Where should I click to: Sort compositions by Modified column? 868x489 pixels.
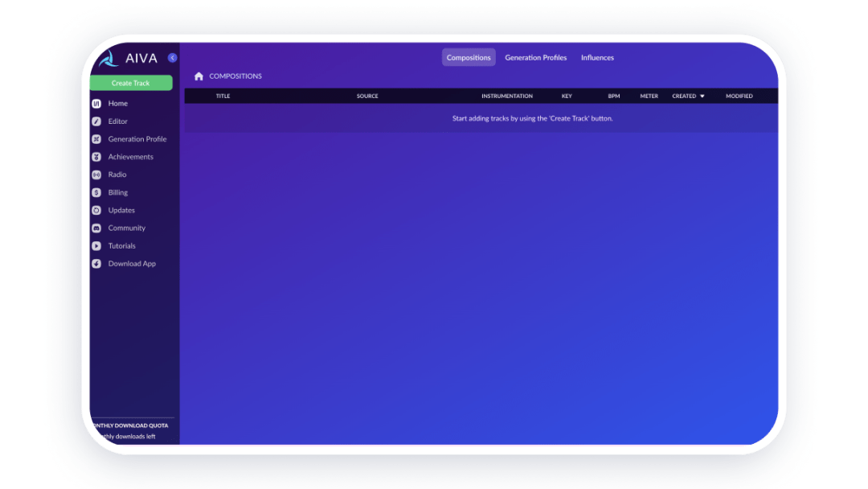pyautogui.click(x=739, y=97)
